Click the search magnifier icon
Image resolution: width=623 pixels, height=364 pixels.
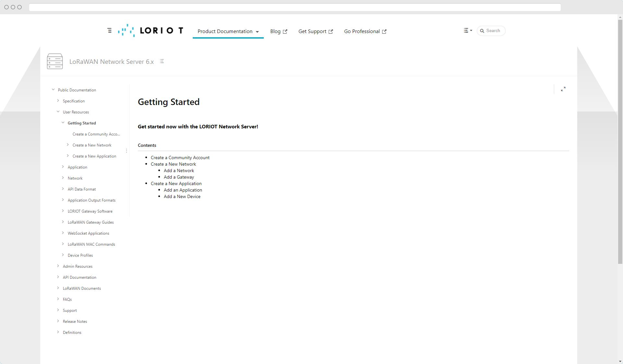pos(482,31)
